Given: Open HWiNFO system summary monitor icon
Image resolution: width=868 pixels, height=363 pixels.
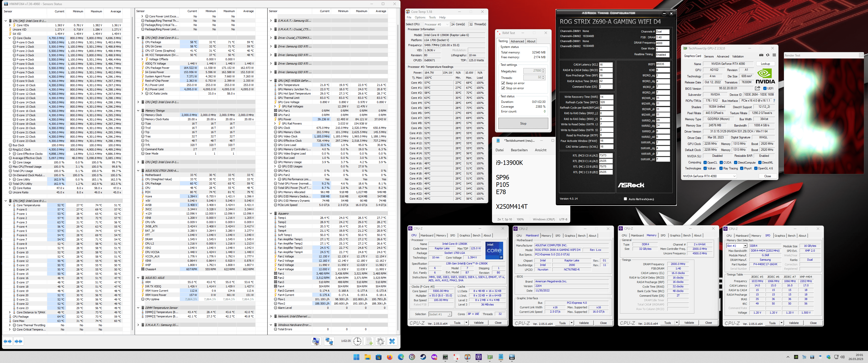Looking at the screenshot, I should click(x=316, y=341).
